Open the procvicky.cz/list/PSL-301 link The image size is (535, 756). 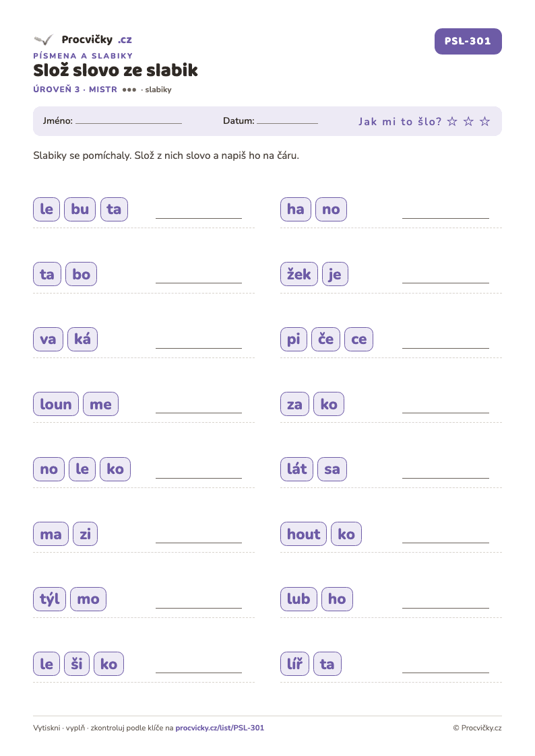pyautogui.click(x=220, y=728)
